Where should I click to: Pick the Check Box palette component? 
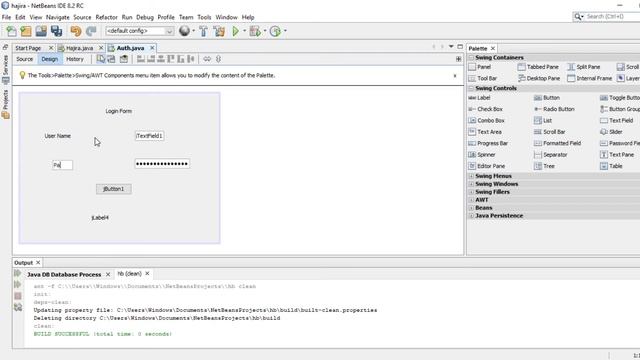pyautogui.click(x=486, y=109)
